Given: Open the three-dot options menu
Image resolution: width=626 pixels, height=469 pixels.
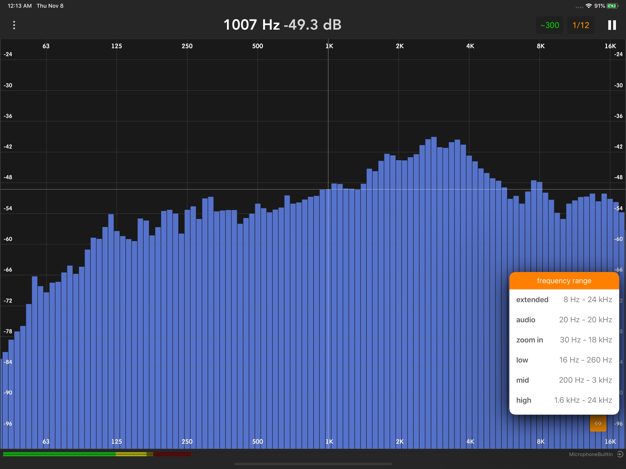Looking at the screenshot, I should click(x=14, y=25).
